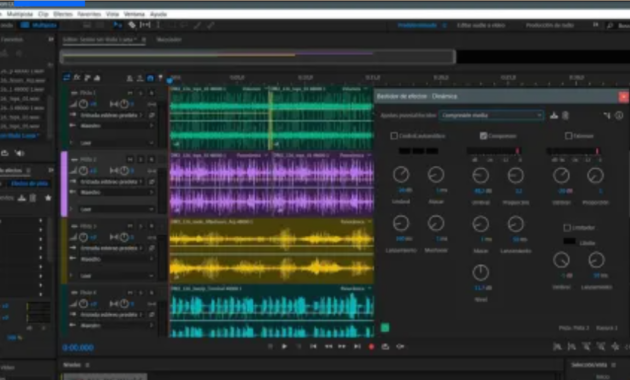Open the Pista 1 Maestro output dropdown
The width and height of the screenshot is (630, 380).
click(x=117, y=126)
